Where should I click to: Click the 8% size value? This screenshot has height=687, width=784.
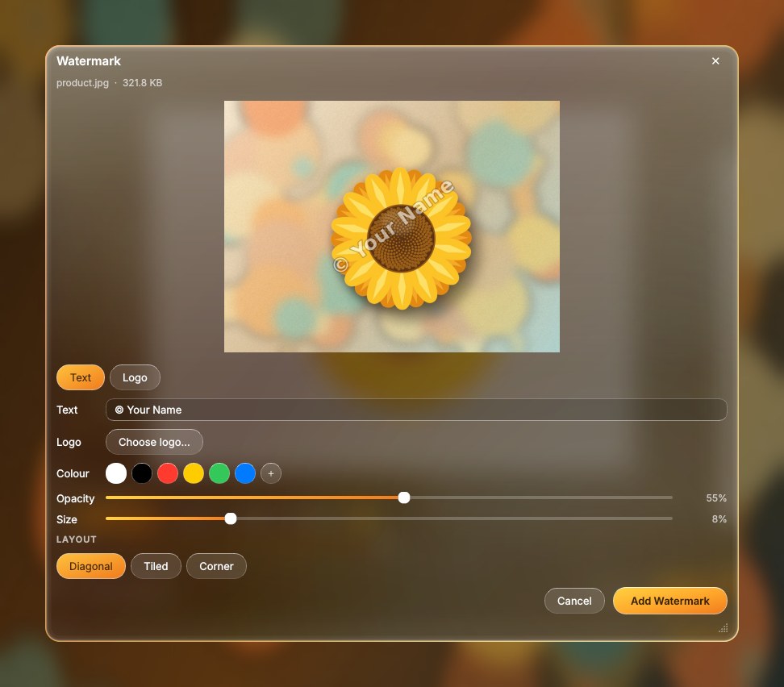[719, 519]
